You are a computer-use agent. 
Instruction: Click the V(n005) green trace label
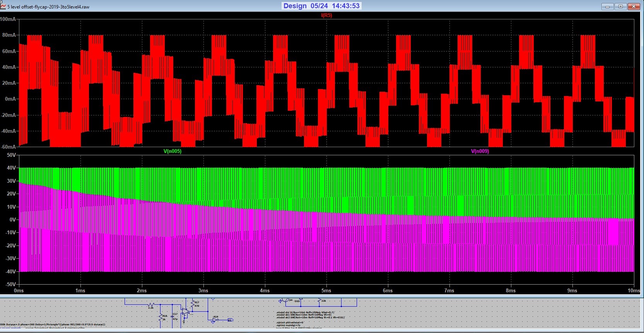tap(172, 151)
